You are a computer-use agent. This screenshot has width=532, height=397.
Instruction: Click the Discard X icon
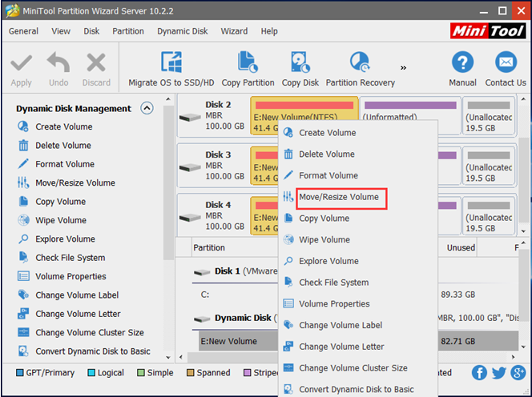point(96,62)
